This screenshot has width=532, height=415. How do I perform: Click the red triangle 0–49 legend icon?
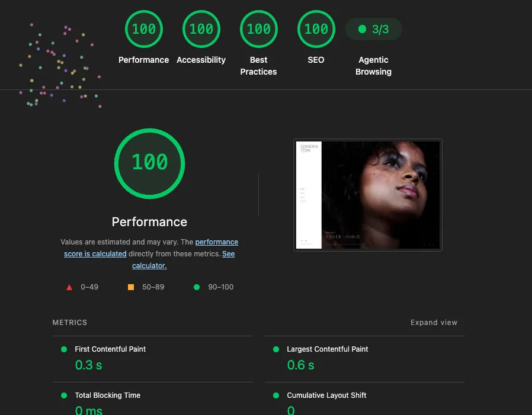tap(69, 287)
